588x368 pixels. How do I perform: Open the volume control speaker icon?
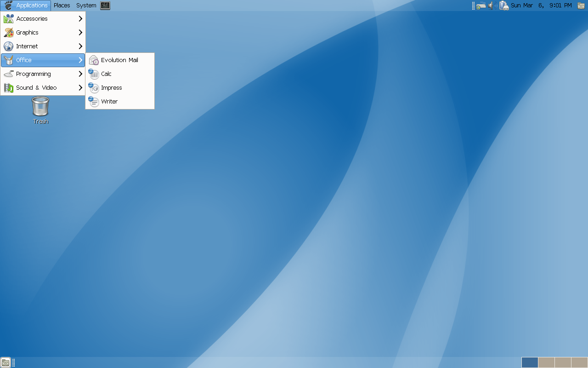pos(492,6)
